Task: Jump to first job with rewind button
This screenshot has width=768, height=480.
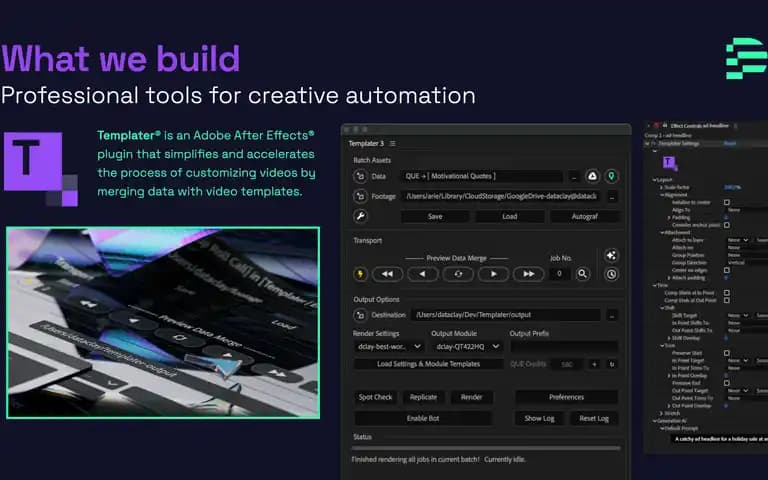Action: [x=387, y=274]
